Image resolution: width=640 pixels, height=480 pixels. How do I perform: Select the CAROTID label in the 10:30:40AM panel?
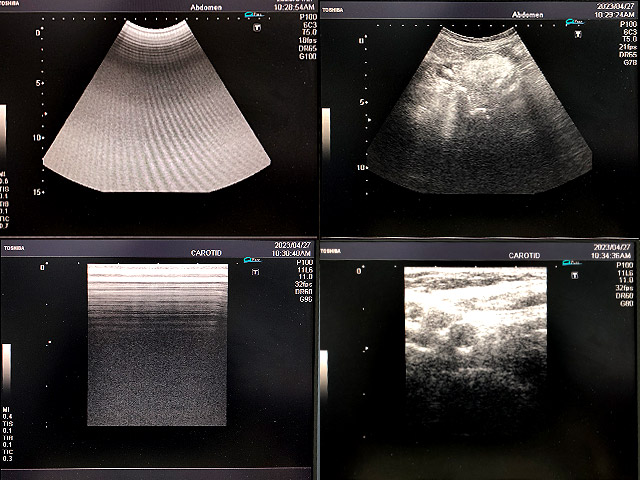pyautogui.click(x=206, y=253)
